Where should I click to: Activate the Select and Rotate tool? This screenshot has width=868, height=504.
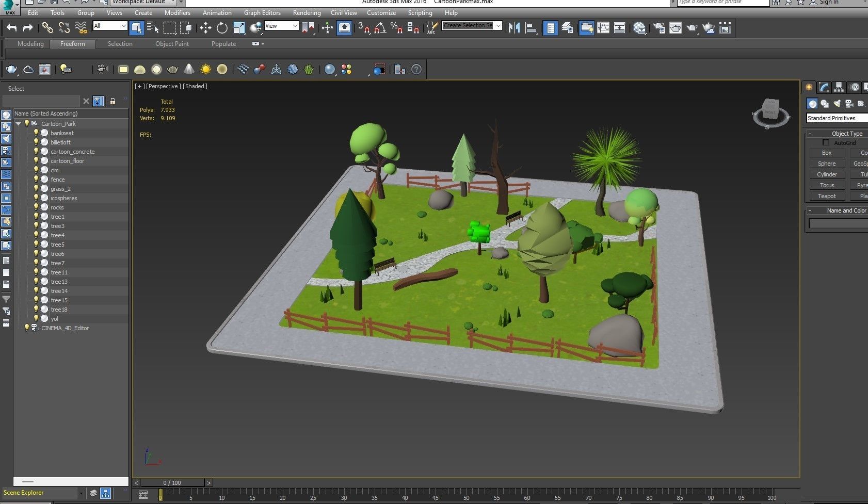click(222, 28)
